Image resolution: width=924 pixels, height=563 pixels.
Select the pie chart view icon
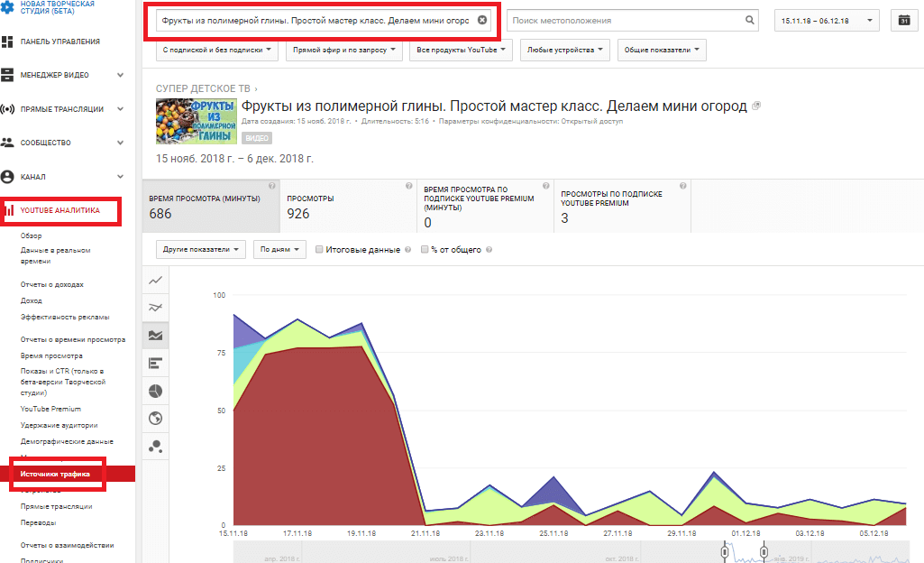(x=155, y=391)
